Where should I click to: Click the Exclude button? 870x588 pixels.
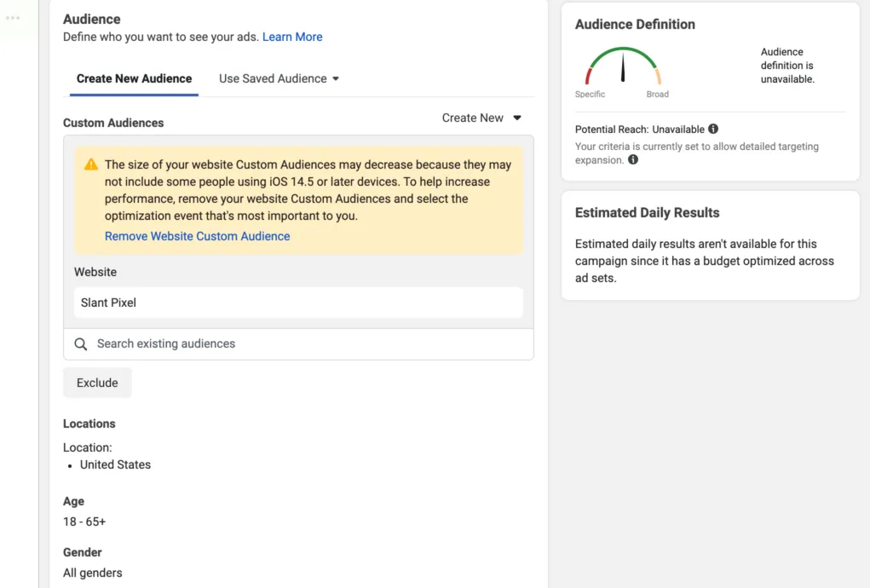[x=97, y=383]
